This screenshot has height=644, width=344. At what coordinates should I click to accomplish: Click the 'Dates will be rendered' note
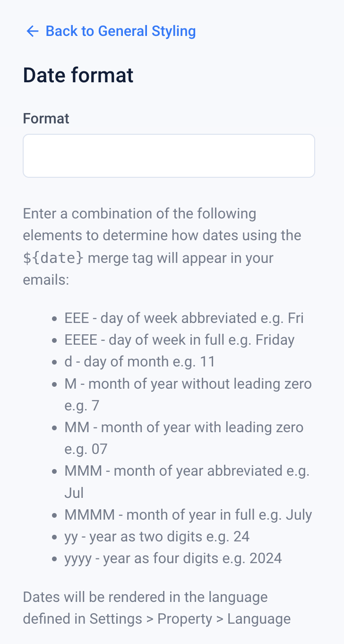click(x=145, y=597)
